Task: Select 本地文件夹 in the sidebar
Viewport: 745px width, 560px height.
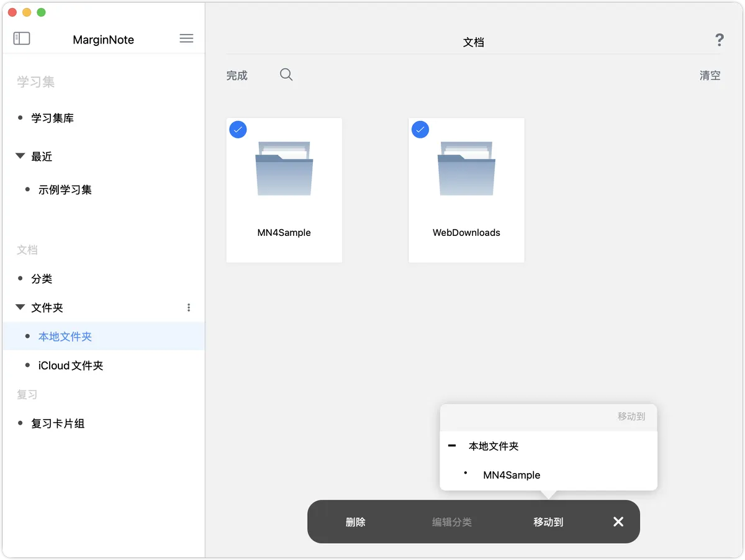Action: tap(65, 336)
